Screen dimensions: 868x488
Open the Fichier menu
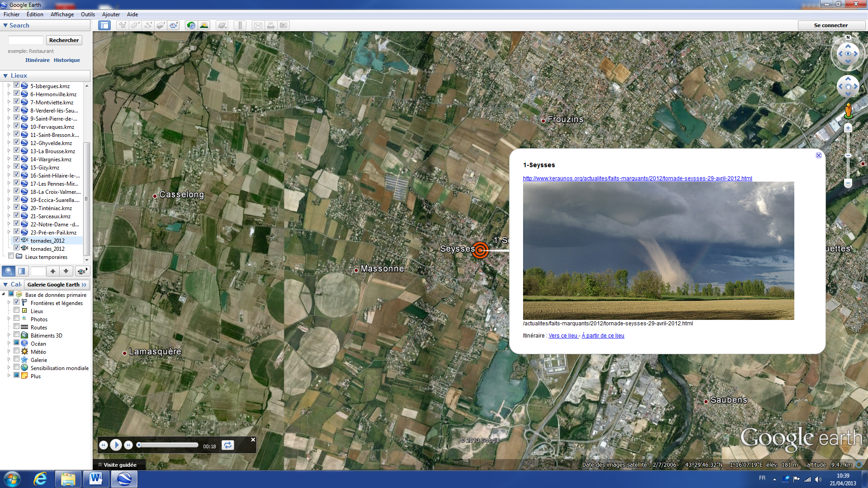12,14
